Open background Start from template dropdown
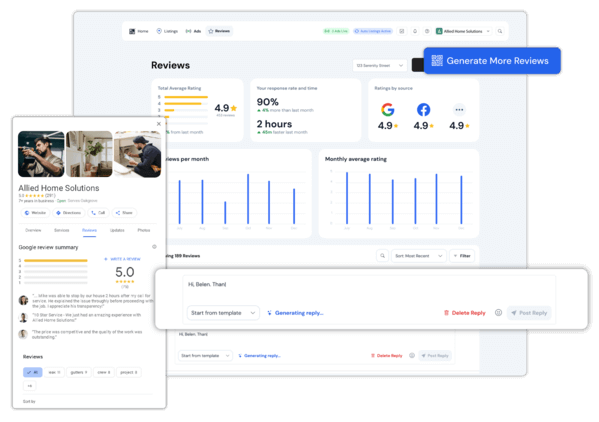 [205, 356]
